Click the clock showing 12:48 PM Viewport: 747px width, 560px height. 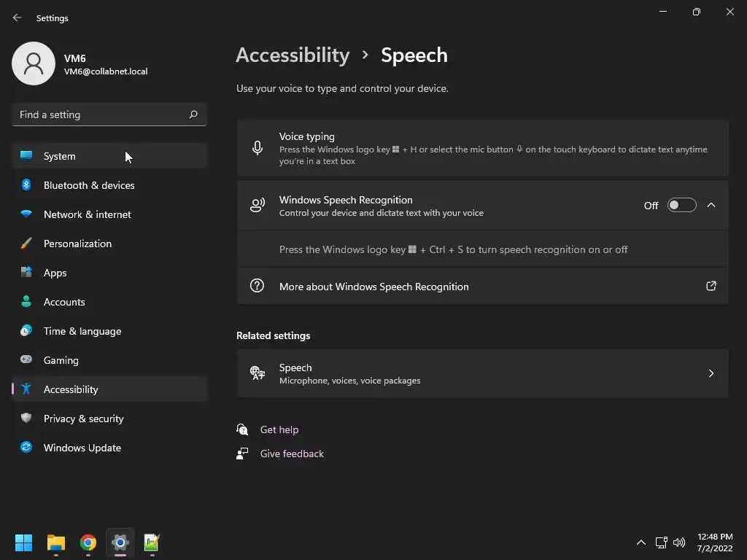715,537
